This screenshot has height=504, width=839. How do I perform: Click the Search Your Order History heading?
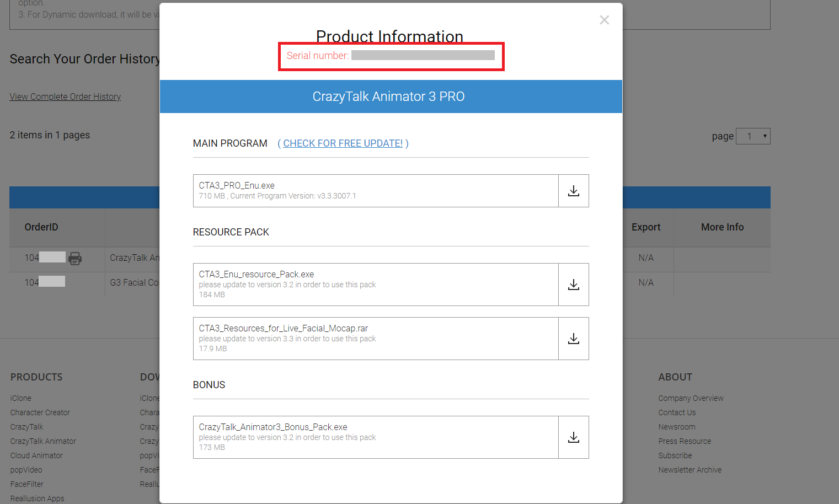(x=84, y=59)
